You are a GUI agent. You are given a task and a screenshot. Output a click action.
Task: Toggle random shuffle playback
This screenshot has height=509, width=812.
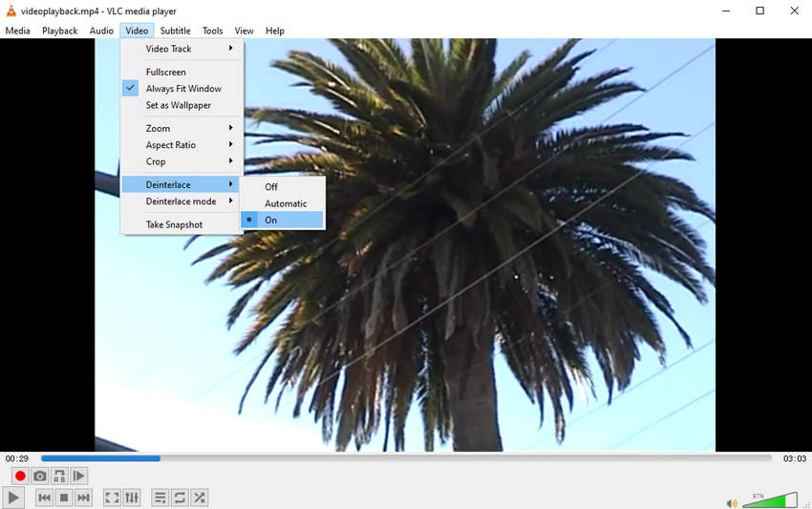click(200, 498)
